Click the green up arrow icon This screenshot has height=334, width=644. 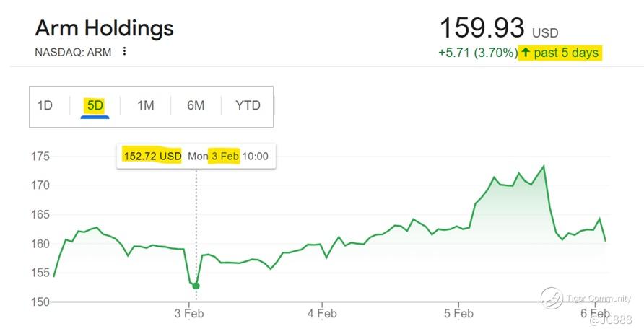[525, 53]
